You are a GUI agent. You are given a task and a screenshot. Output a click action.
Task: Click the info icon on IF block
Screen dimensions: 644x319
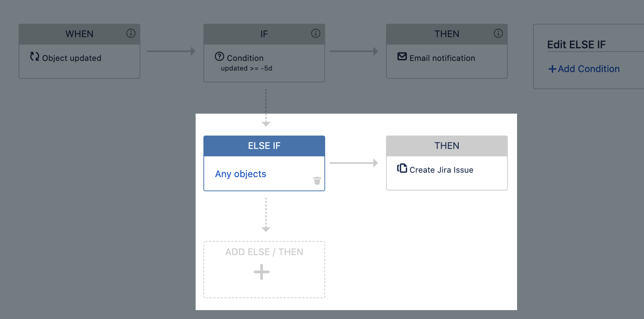(x=316, y=33)
